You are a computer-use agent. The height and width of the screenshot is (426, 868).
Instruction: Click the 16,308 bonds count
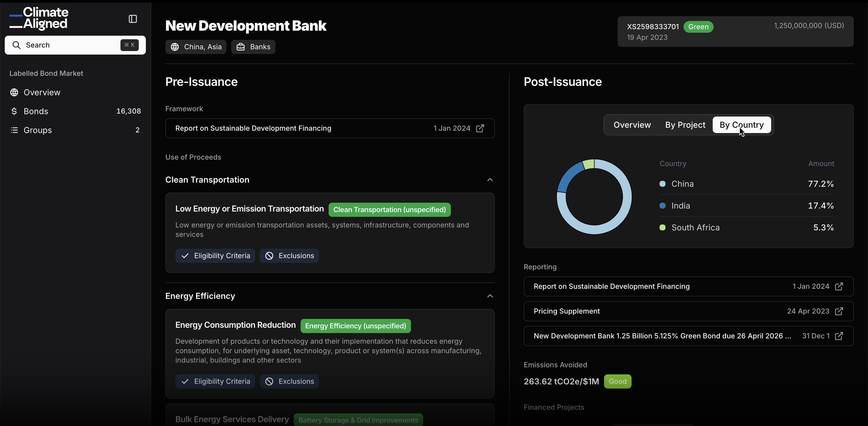point(128,111)
